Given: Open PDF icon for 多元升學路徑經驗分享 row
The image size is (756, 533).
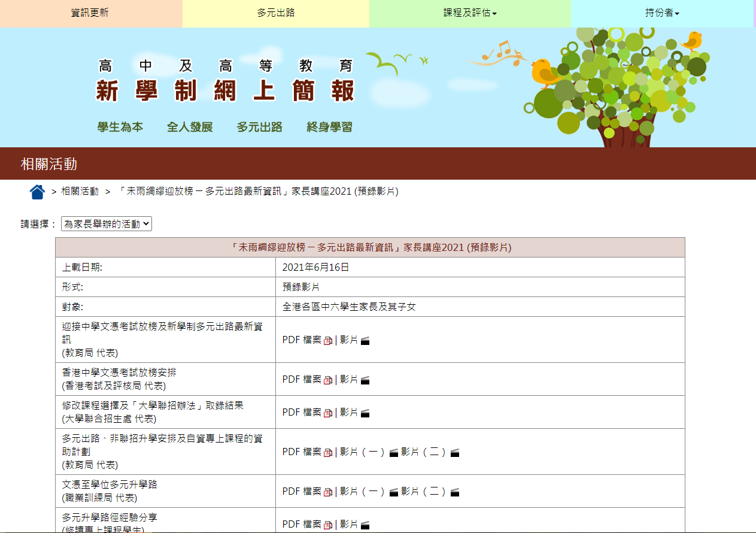Looking at the screenshot, I should click(x=327, y=525).
